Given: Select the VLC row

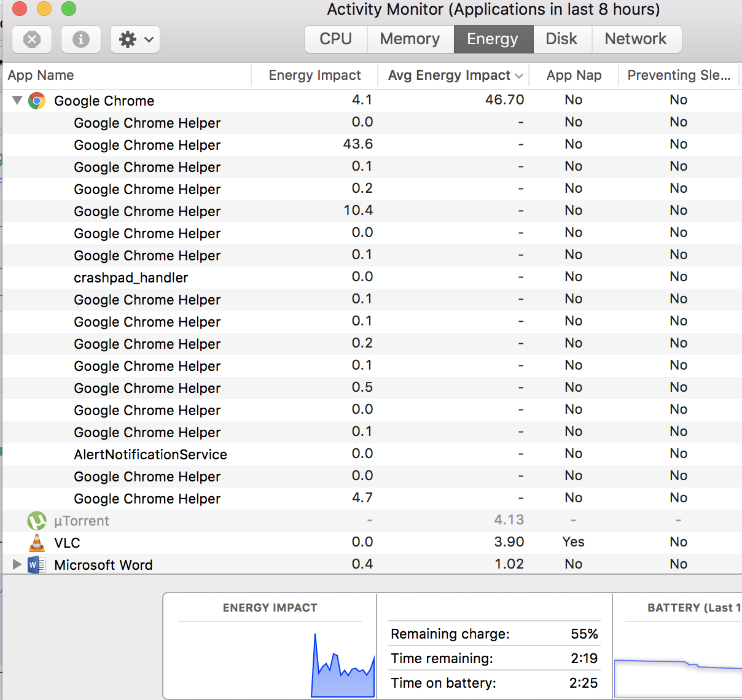Looking at the screenshot, I should (x=372, y=543).
